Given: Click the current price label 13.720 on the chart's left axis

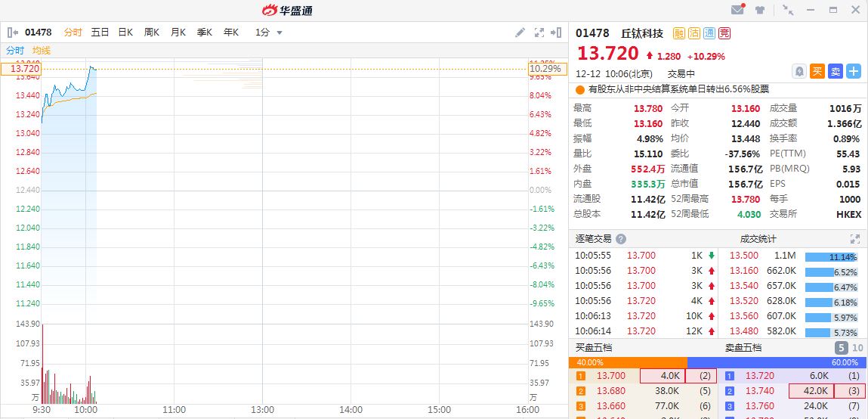Looking at the screenshot, I should [x=21, y=69].
